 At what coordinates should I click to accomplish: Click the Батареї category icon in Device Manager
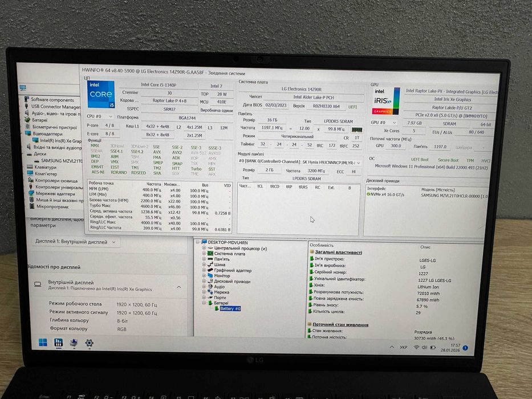(x=27, y=120)
